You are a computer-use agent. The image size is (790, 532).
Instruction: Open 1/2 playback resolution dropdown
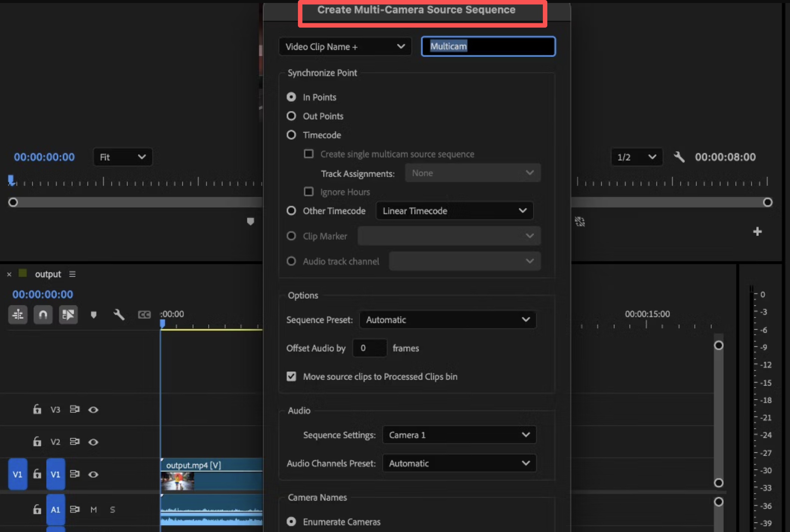[x=637, y=157]
